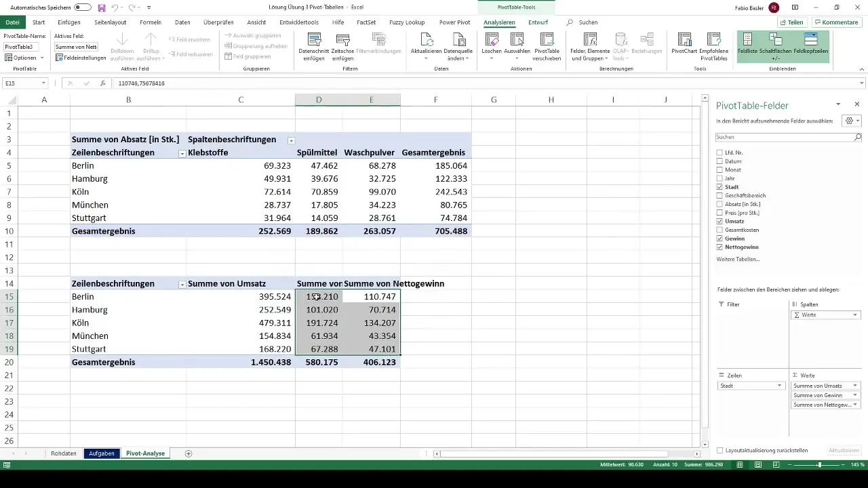Viewport: 868px width, 488px height.
Task: Open the Einfügen ribbon tab
Action: pos(69,22)
